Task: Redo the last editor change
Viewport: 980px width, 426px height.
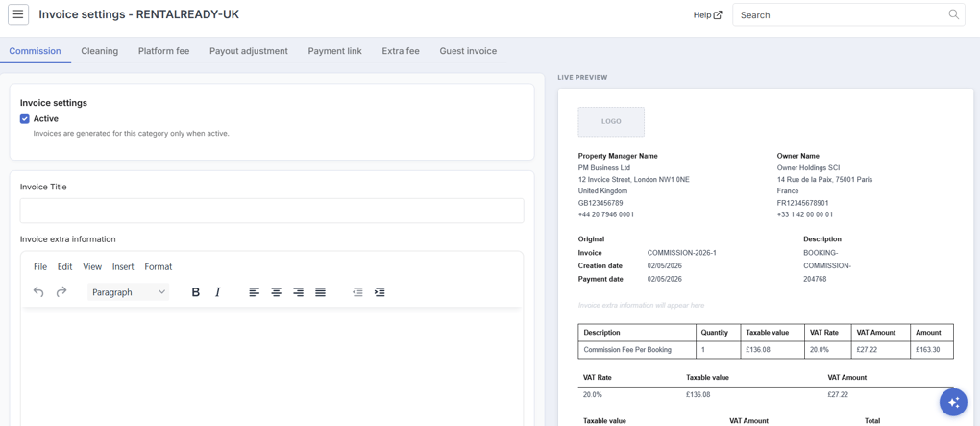Action: pos(61,292)
